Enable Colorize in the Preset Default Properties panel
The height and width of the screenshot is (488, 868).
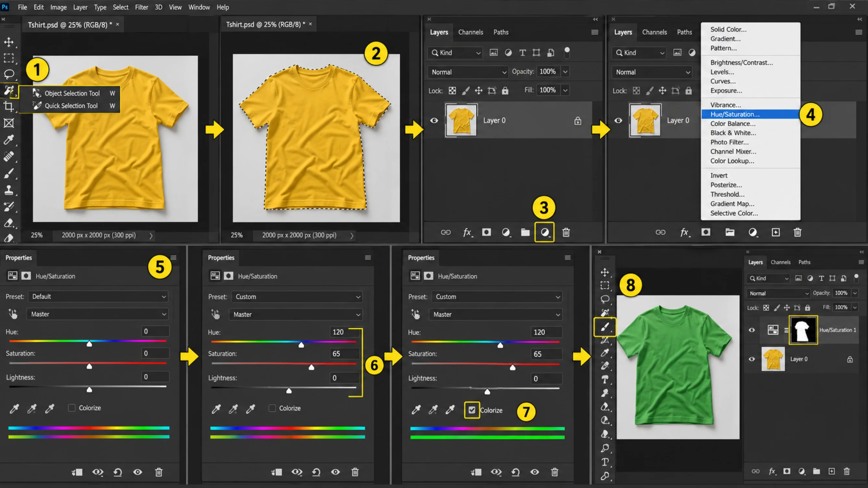tap(72, 408)
